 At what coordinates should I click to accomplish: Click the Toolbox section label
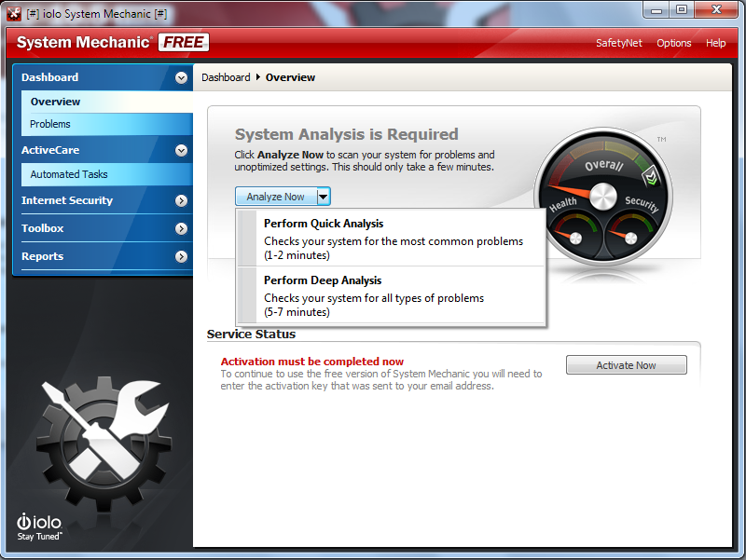click(x=42, y=228)
